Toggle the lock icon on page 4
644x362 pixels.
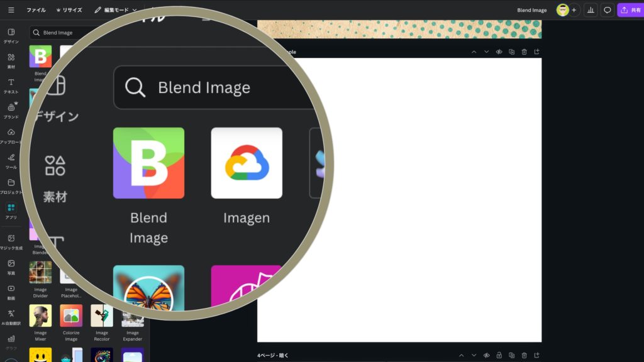click(x=499, y=355)
